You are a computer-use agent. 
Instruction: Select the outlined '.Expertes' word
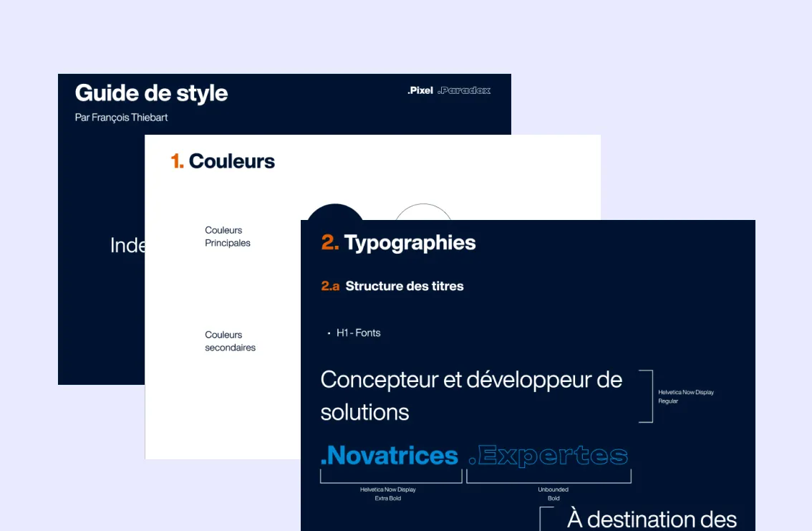click(548, 456)
